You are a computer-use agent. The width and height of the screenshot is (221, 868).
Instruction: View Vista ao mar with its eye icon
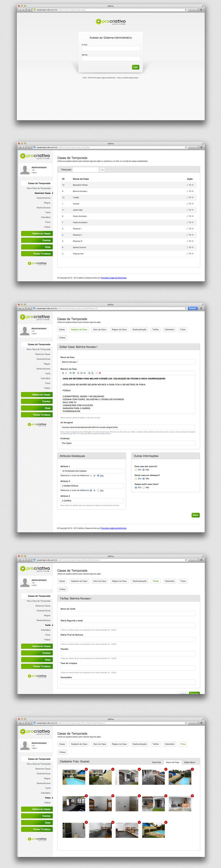pos(192,253)
